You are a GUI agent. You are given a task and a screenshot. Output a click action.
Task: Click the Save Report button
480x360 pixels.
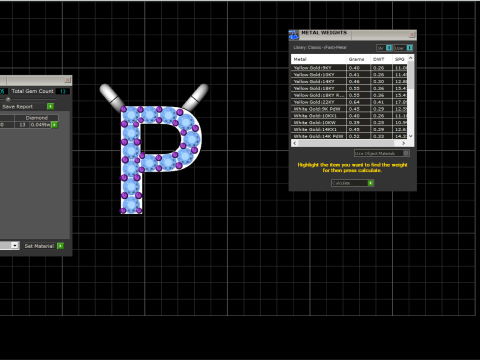[23, 107]
